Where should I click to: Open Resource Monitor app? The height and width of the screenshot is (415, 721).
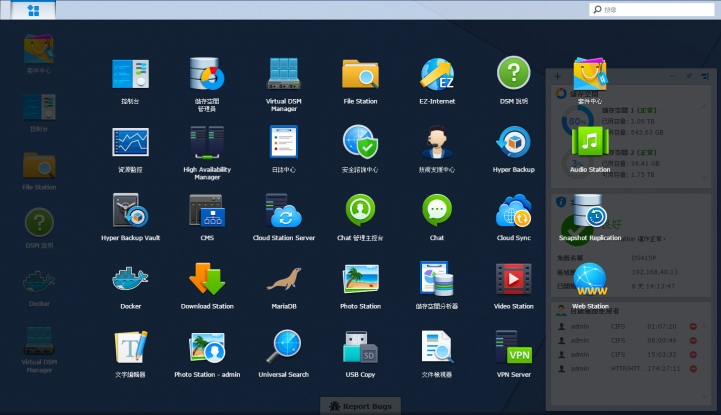131,142
